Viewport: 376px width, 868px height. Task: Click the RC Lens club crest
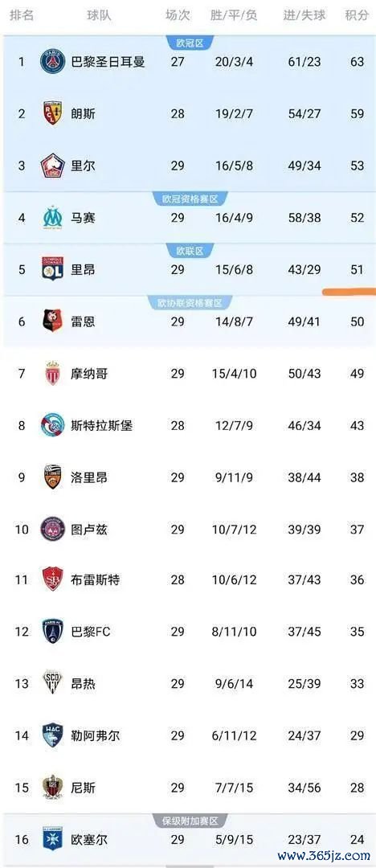(x=53, y=113)
